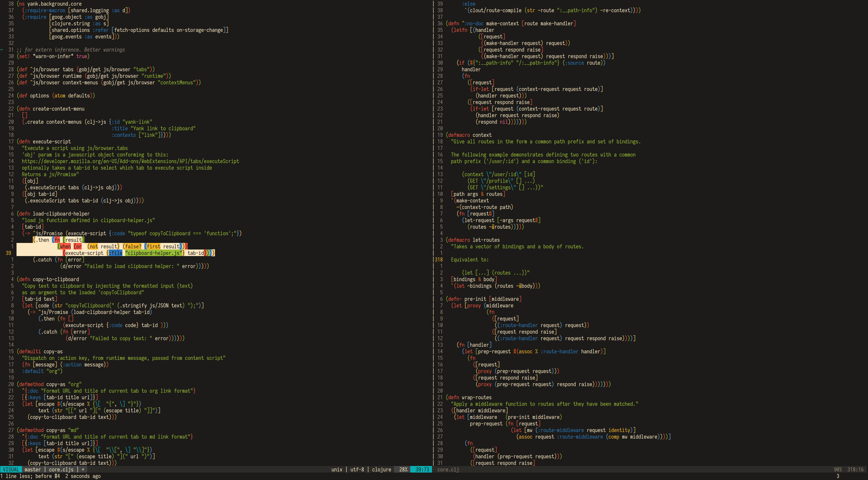Image resolution: width=868 pixels, height=480 pixels.
Task: Click the "Yank link to clipboard" string
Action: click(163, 128)
